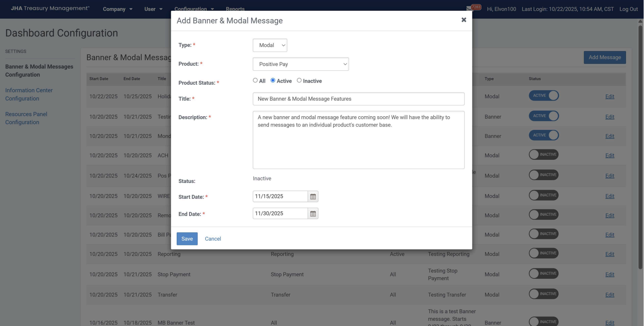Save the new modal message
This screenshot has height=326, width=644.
tap(187, 239)
